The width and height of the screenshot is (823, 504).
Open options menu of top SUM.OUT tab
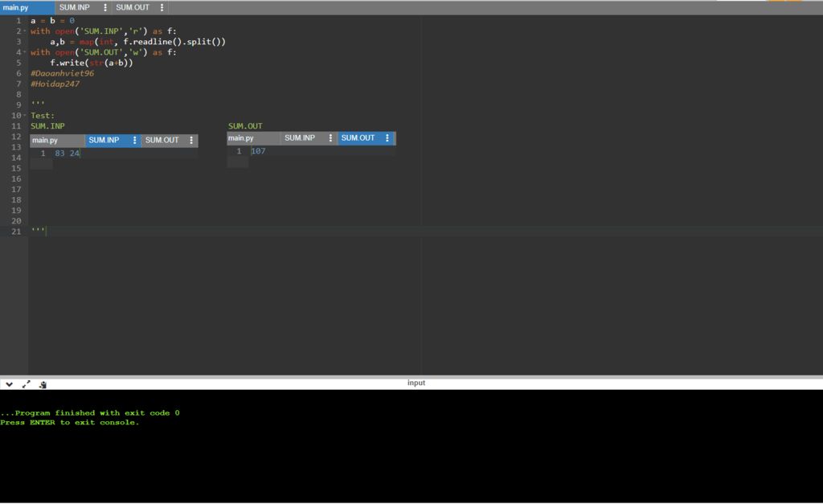pyautogui.click(x=162, y=7)
